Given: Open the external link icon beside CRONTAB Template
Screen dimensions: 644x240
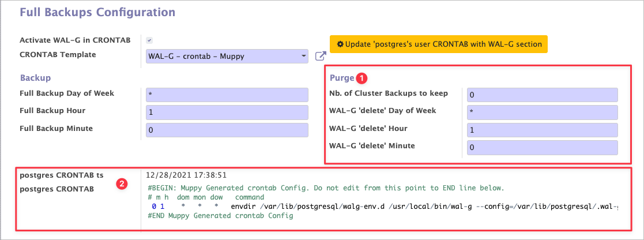Looking at the screenshot, I should [321, 57].
